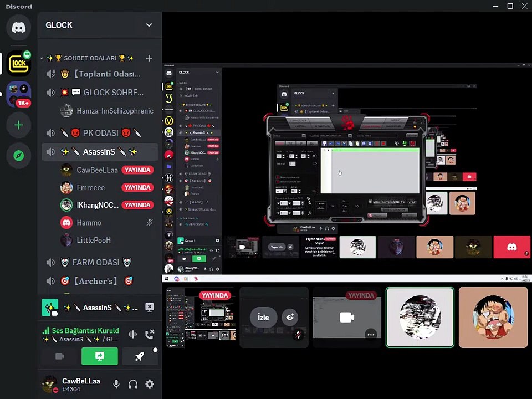Screen dimensions: 532x399
Task: Click İzle to watch the stream
Action: [263, 317]
